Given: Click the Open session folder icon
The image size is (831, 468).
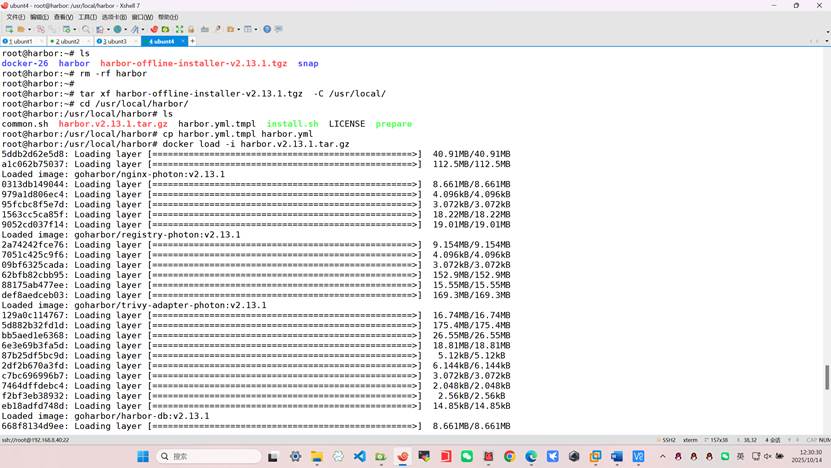Looking at the screenshot, I should pyautogui.click(x=21, y=29).
